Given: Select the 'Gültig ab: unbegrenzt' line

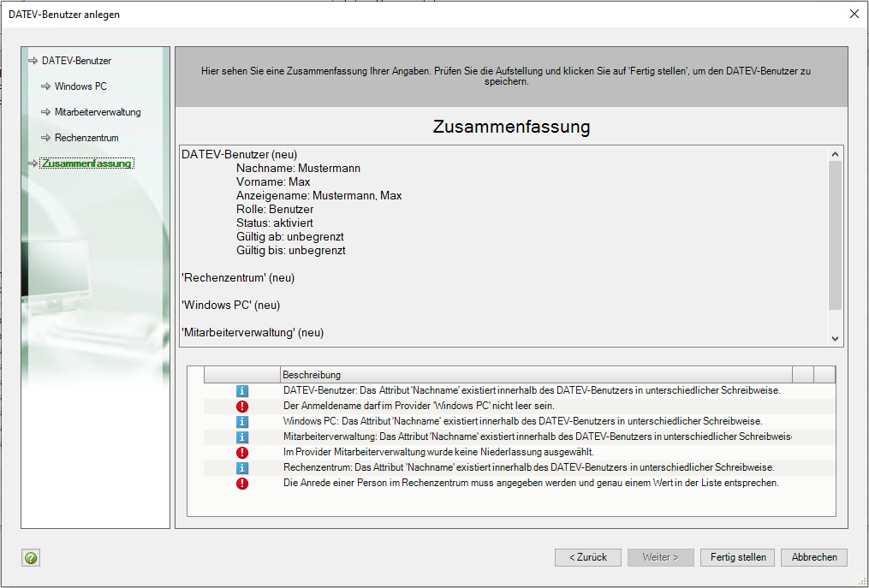Looking at the screenshot, I should [290, 236].
